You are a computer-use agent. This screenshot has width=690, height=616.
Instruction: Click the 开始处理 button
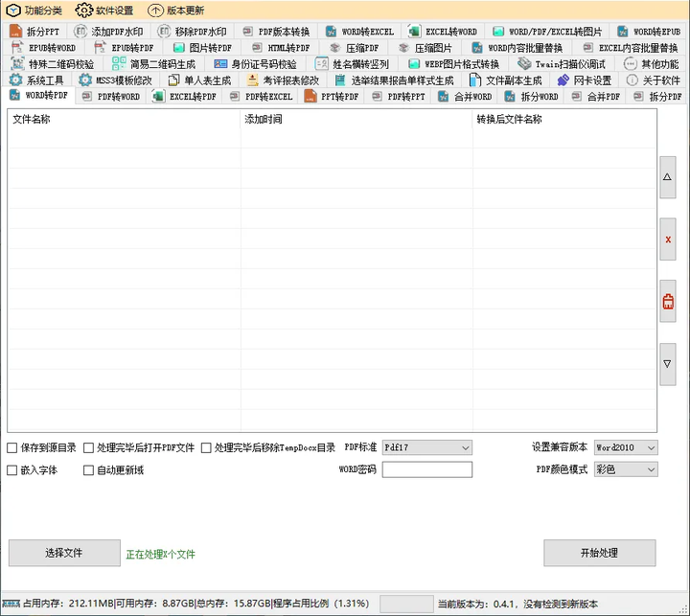pyautogui.click(x=599, y=553)
